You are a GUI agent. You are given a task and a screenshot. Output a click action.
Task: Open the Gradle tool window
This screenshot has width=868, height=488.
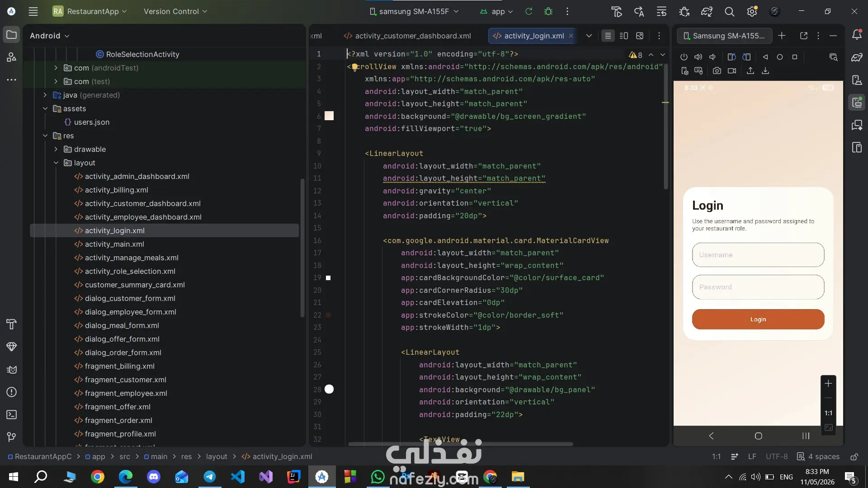[857, 57]
